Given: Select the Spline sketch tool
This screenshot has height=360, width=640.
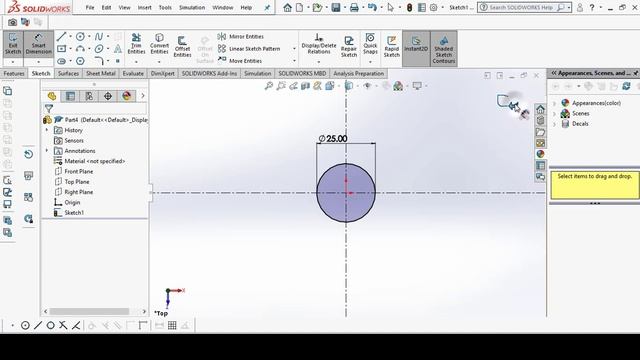Looking at the screenshot, I should (x=99, y=37).
